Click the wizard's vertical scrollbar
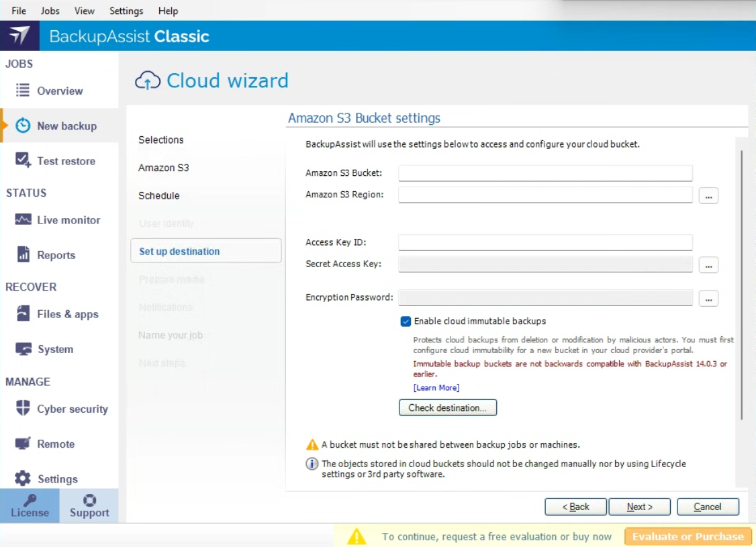Screen dimensions: 756x547 tap(741, 282)
